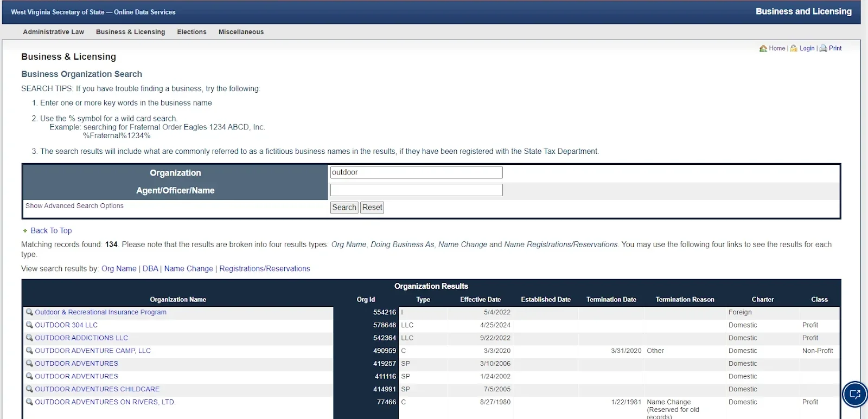Click Org Id 578648 cell
This screenshot has width=868, height=419.
[x=385, y=325]
